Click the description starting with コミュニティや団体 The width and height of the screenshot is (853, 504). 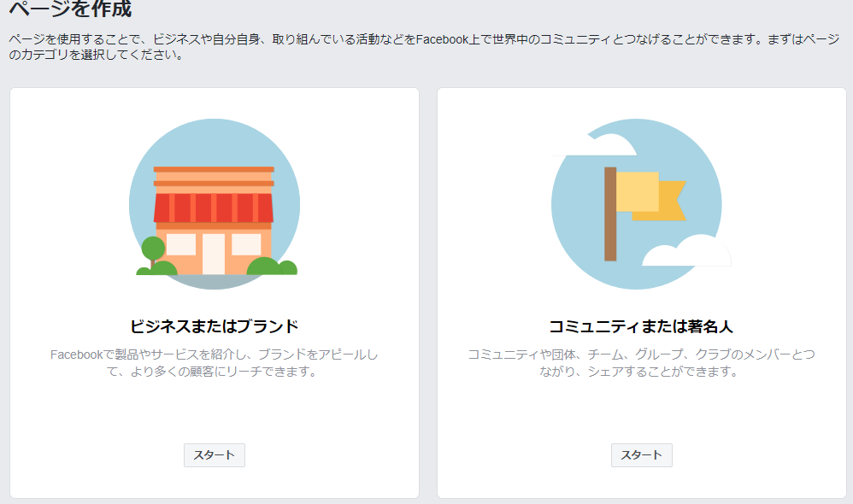click(x=641, y=363)
